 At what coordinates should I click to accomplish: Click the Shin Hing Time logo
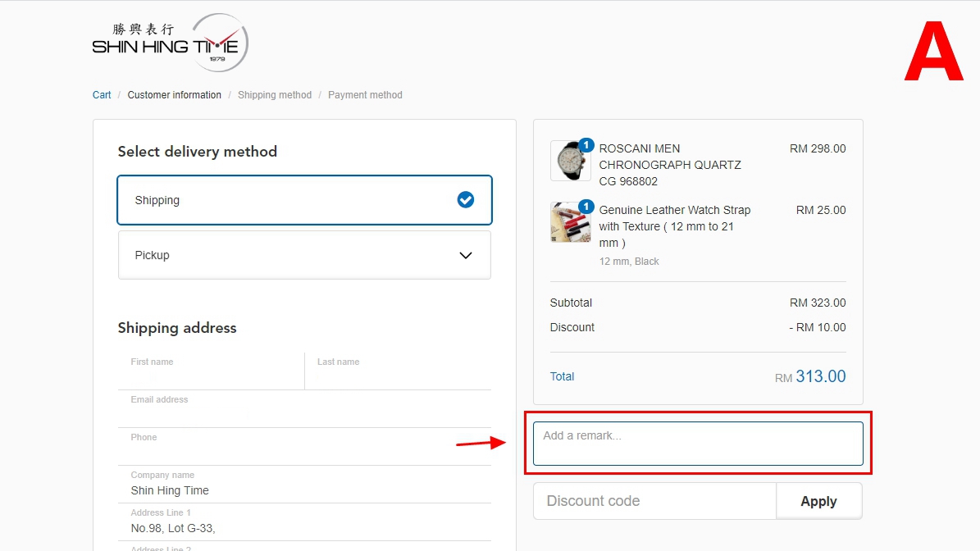(x=170, y=43)
